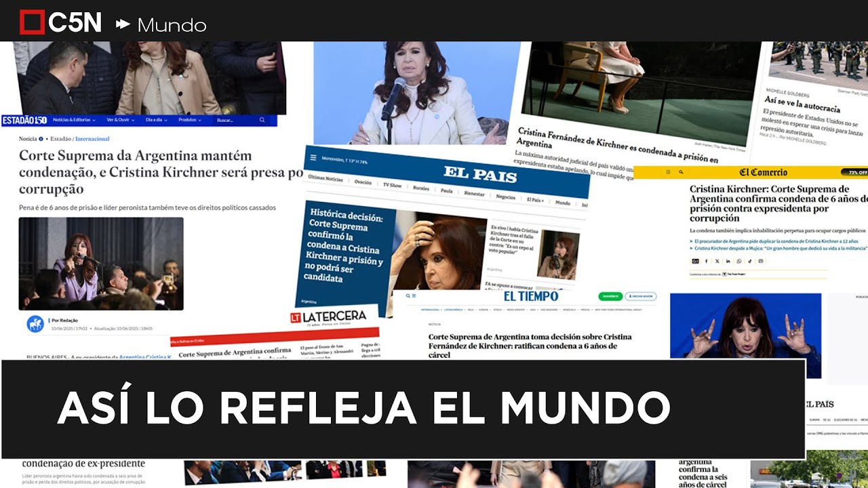Click the EL TIEMPO masthead logo

(x=531, y=296)
